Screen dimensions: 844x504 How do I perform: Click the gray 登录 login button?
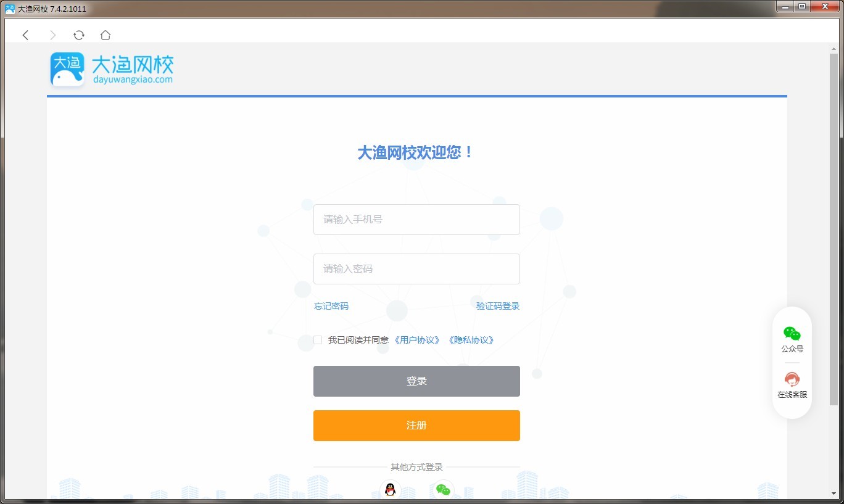[416, 381]
